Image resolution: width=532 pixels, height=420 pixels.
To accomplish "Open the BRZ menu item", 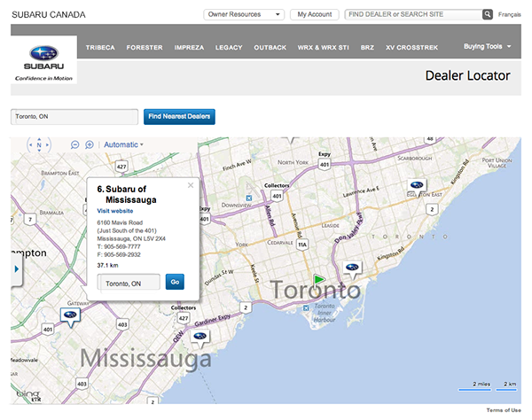I will coord(367,48).
